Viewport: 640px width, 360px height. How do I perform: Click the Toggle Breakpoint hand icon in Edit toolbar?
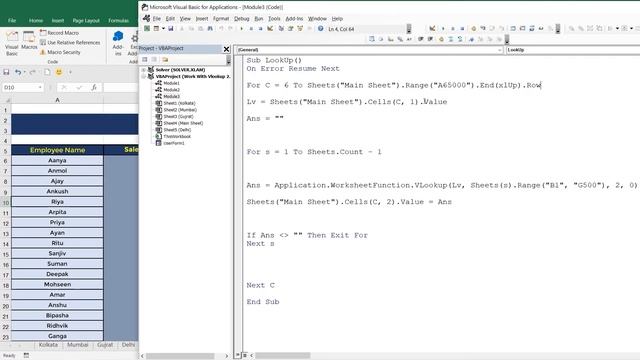(441, 39)
